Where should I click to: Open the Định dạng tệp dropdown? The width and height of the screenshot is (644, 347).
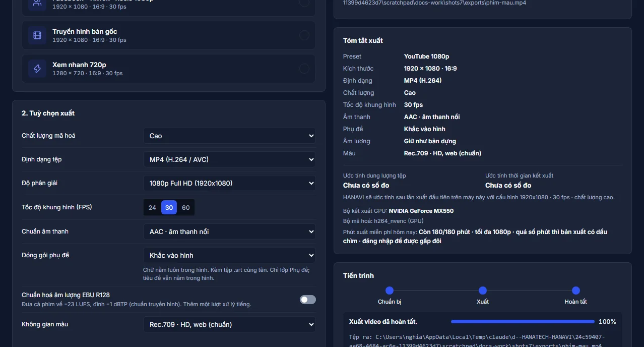click(229, 159)
